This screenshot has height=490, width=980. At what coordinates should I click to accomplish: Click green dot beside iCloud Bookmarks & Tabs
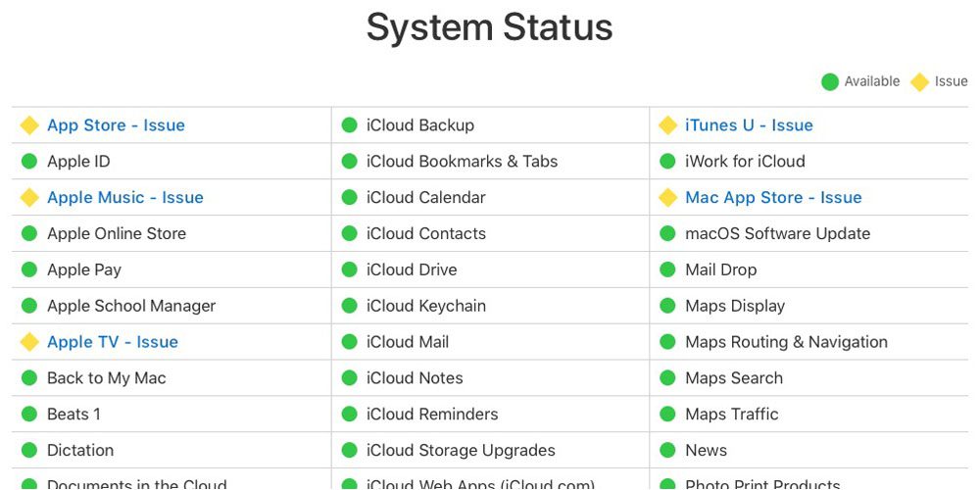click(350, 162)
